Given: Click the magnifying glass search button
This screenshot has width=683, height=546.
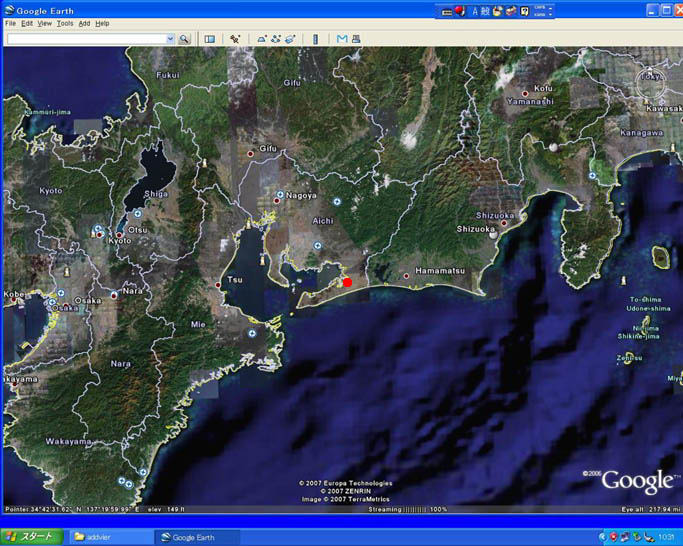Looking at the screenshot, I should tap(184, 39).
